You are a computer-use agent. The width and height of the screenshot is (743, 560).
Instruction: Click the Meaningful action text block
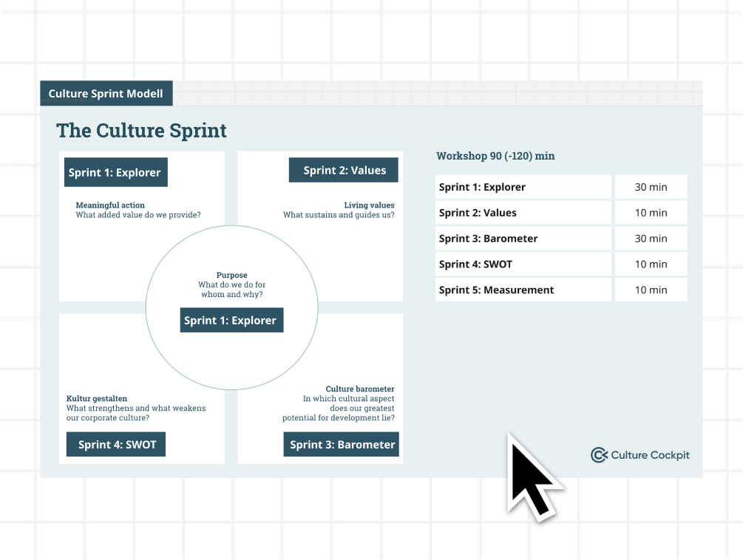point(138,210)
